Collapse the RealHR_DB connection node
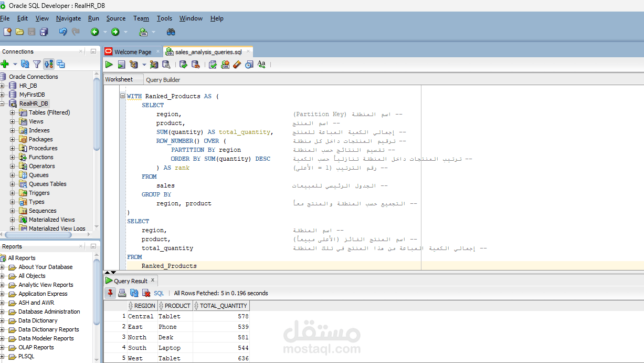 click(3, 103)
